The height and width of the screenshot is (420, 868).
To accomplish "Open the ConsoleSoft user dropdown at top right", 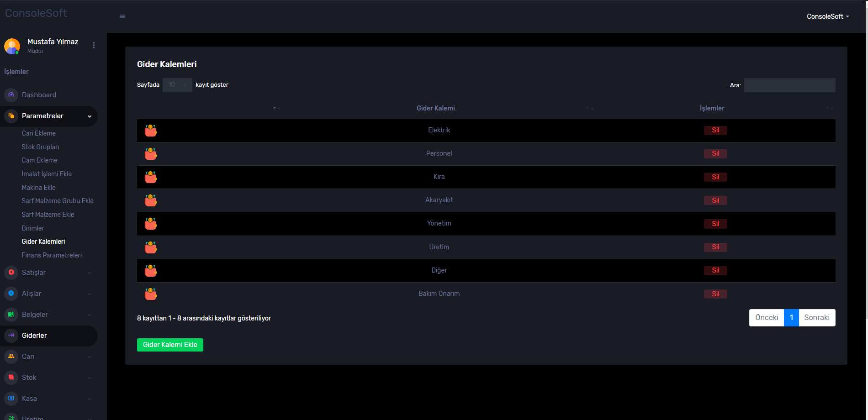I will coord(828,16).
